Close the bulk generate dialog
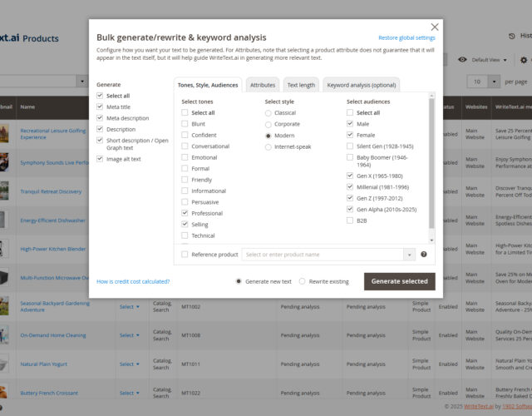The width and height of the screenshot is (532, 416). (435, 27)
